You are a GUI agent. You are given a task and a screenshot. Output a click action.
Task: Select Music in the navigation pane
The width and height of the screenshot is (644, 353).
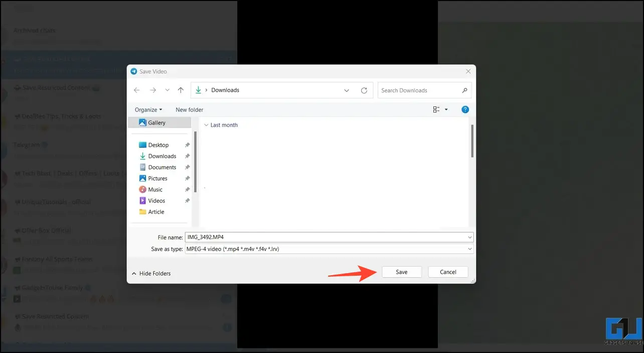[x=155, y=189]
